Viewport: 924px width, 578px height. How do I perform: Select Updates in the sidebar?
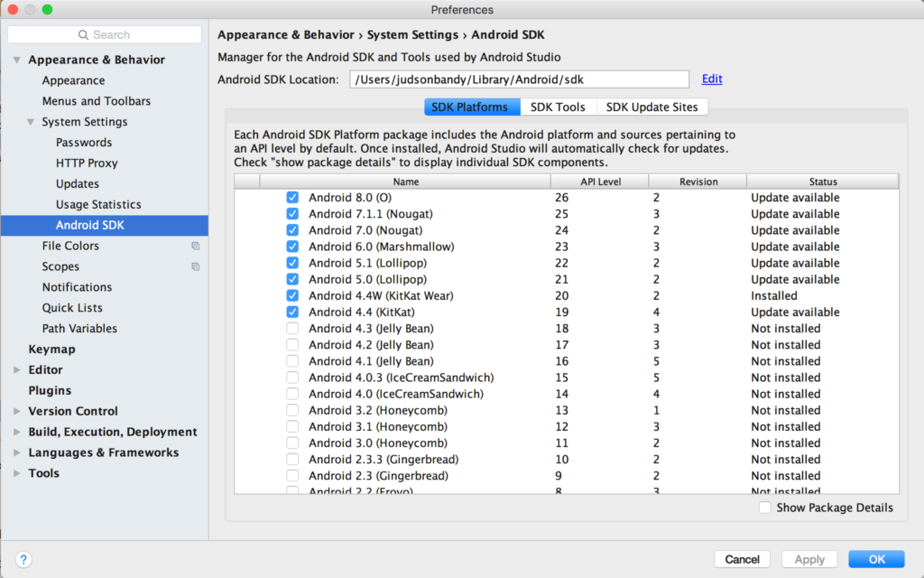(78, 183)
